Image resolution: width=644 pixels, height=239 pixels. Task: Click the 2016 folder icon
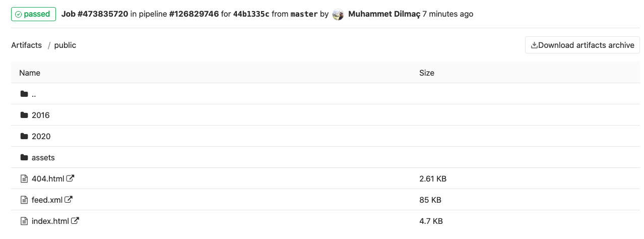coord(24,115)
